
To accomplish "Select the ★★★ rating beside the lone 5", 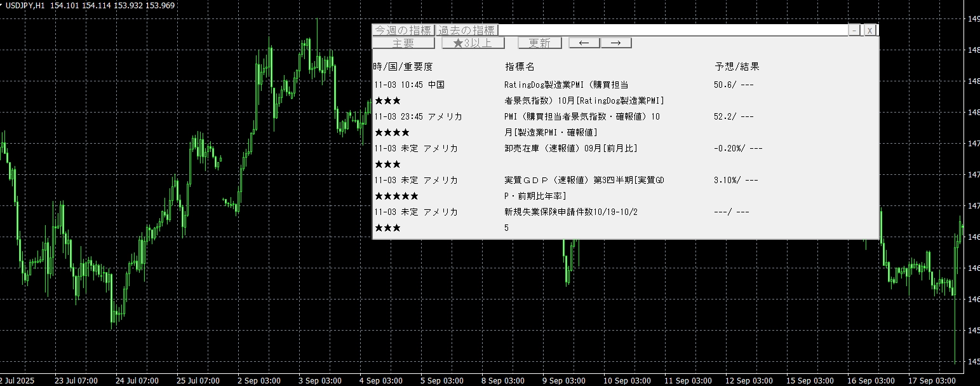I will point(387,228).
